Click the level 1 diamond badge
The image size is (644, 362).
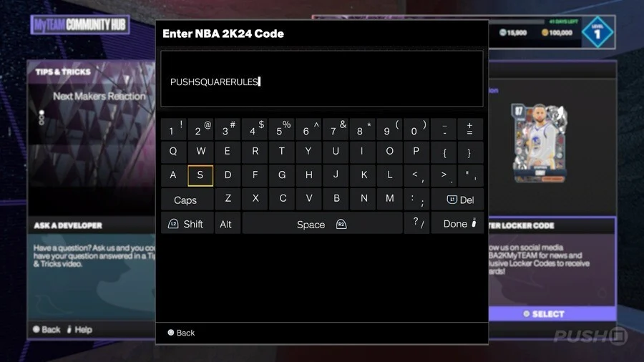597,32
